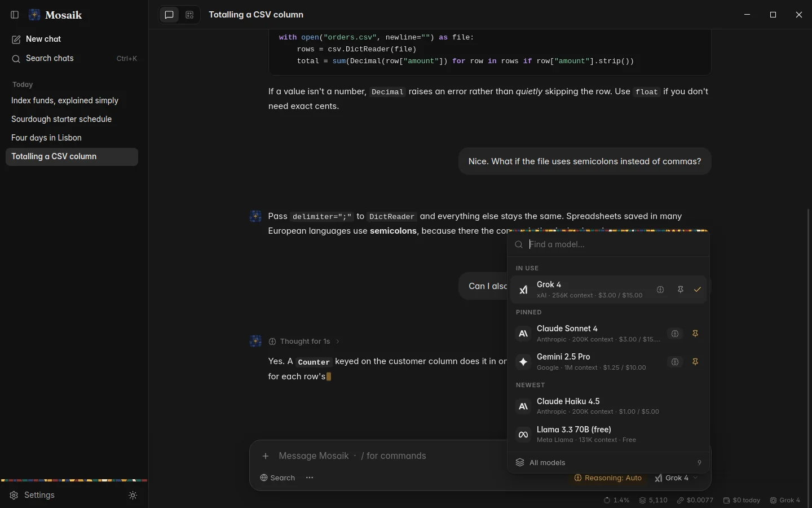Image resolution: width=812 pixels, height=508 pixels.
Task: Toggle reasoning brain icon for Grok 4
Action: click(x=660, y=290)
